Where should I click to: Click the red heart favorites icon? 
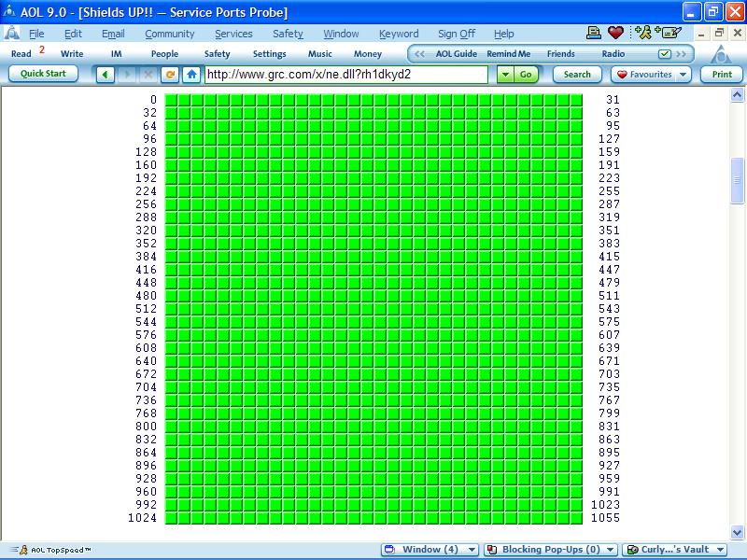(x=615, y=33)
